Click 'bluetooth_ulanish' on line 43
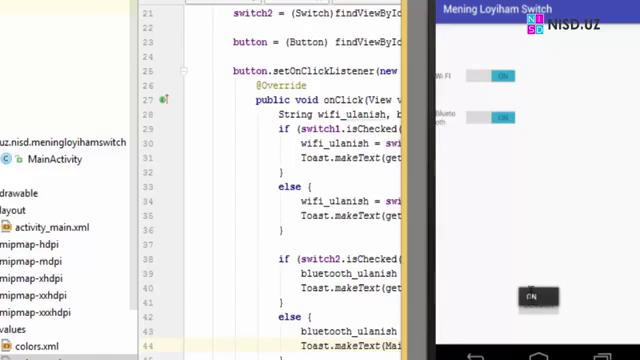 pyautogui.click(x=349, y=332)
